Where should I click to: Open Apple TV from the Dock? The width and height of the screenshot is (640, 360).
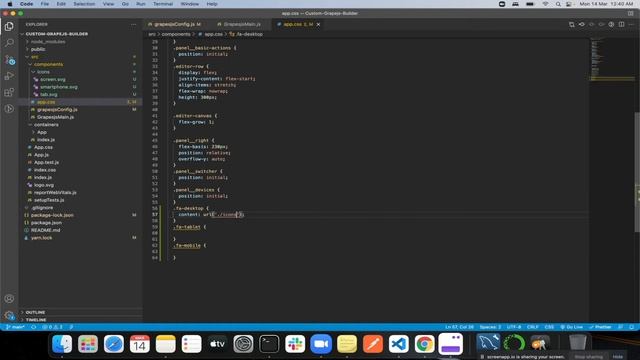[217, 344]
